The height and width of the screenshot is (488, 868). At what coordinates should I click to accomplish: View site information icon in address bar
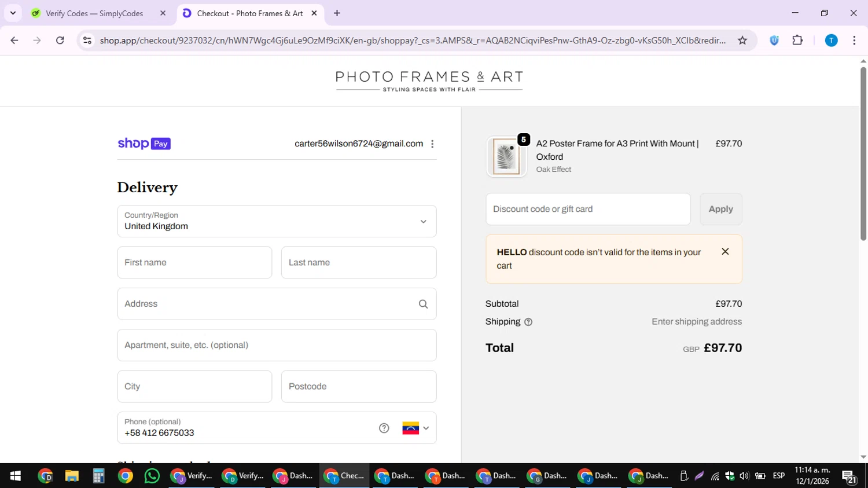(x=87, y=41)
